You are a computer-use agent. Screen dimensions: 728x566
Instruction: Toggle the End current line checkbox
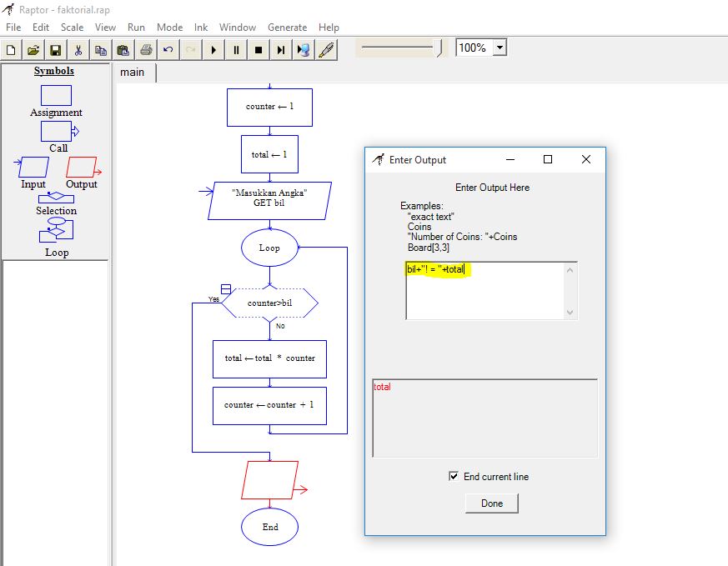pos(454,476)
